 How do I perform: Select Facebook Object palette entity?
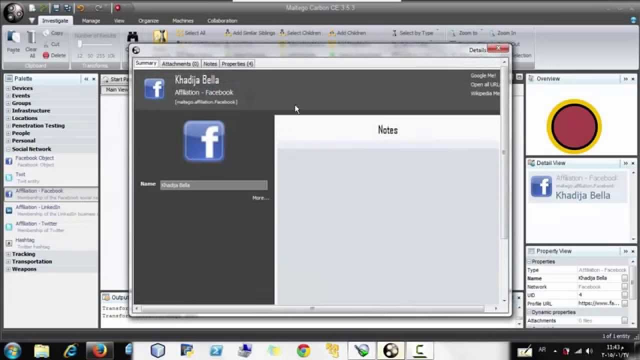[x=51, y=161]
